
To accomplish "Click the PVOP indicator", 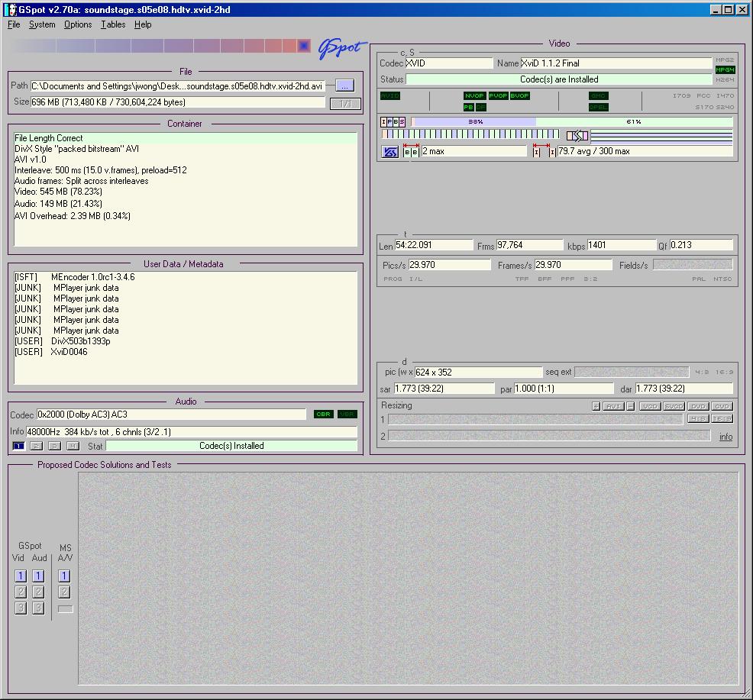I will pos(498,95).
